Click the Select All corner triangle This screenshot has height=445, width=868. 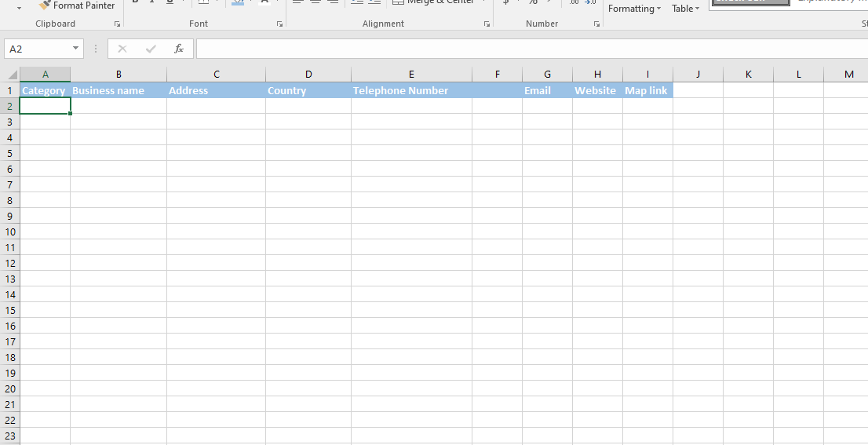pos(12,75)
